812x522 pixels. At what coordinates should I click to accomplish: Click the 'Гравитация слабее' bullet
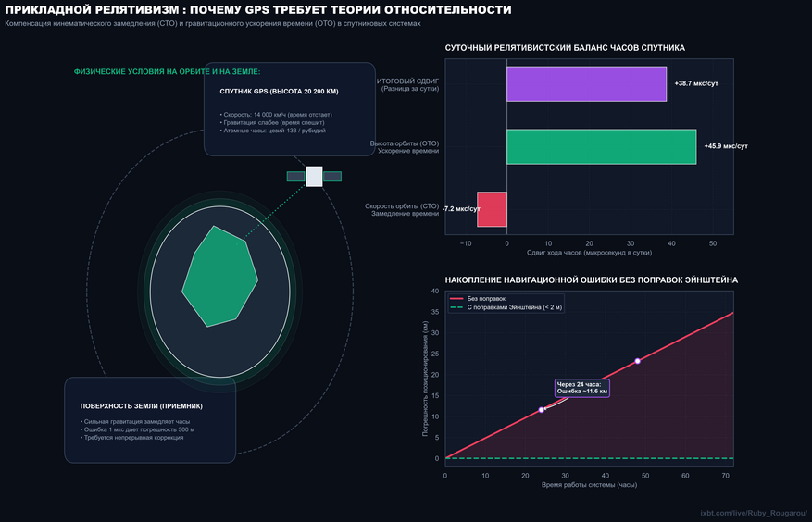[x=272, y=123]
